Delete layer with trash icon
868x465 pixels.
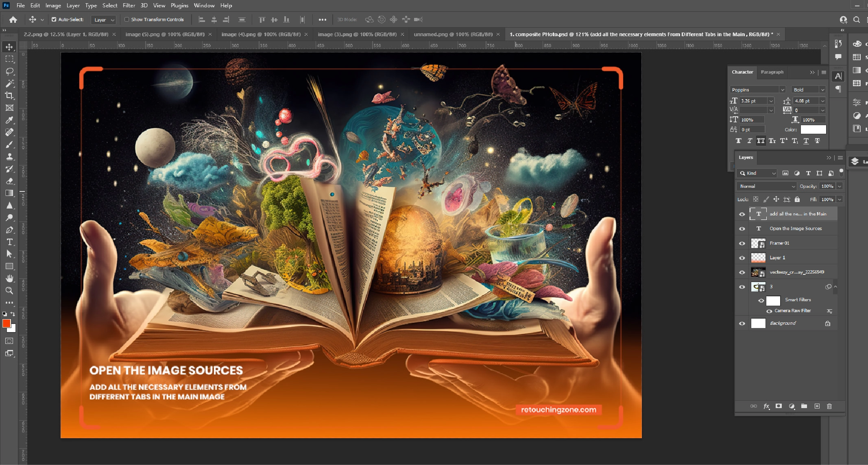coord(829,406)
